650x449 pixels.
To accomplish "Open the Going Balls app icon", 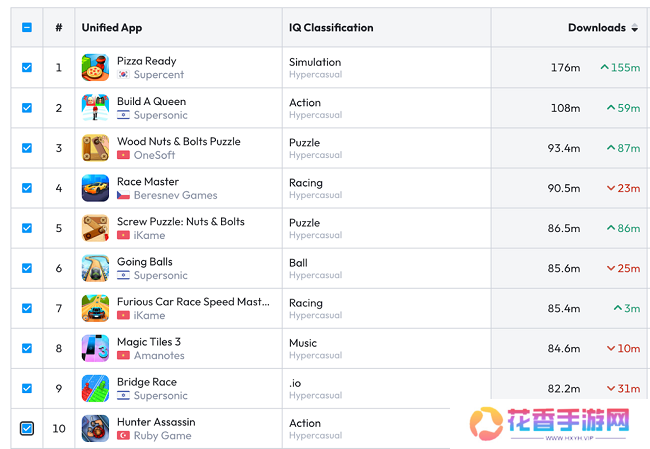I will 95,268.
